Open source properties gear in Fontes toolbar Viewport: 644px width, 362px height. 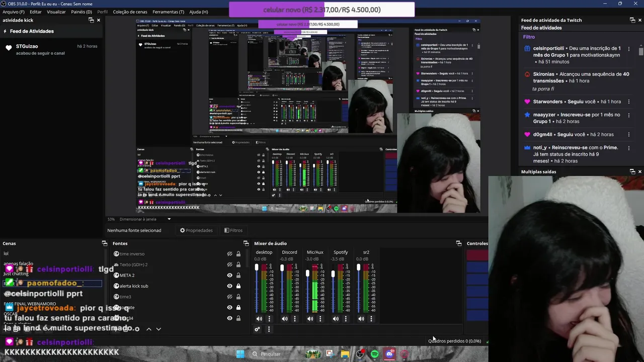click(x=137, y=329)
